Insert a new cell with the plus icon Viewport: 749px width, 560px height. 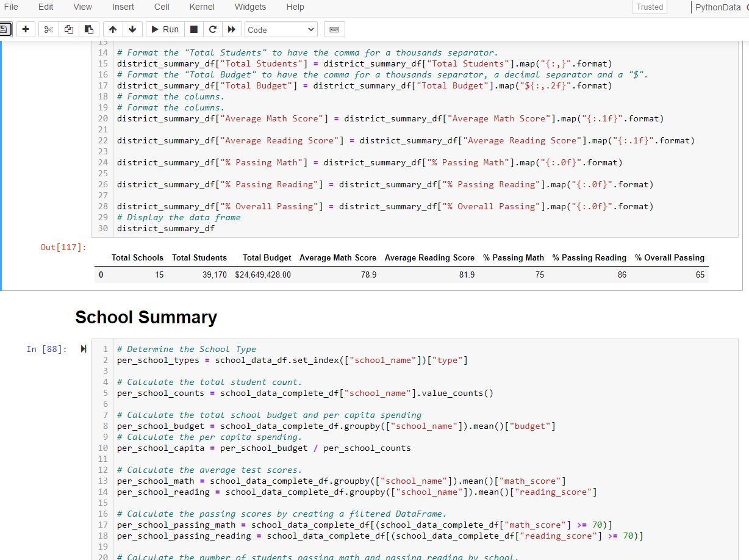[26, 29]
